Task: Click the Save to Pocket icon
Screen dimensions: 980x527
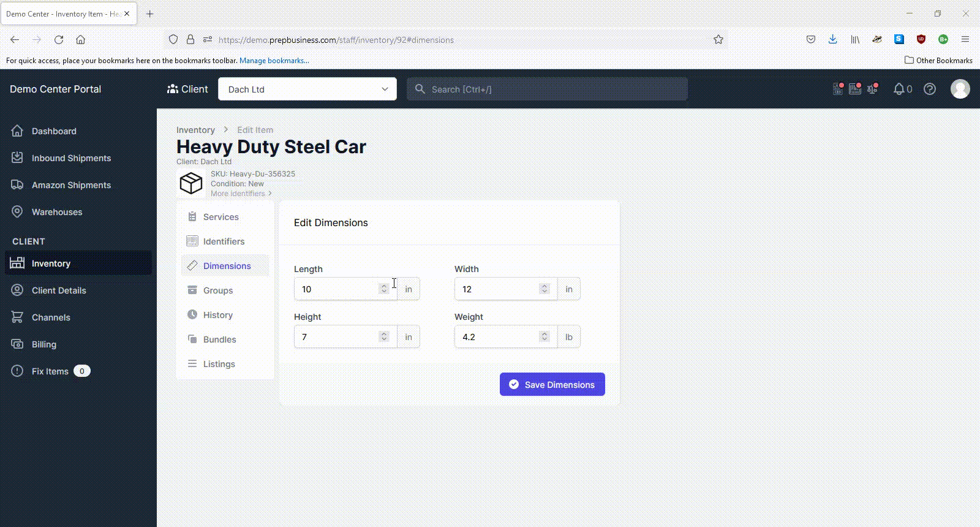Action: point(811,39)
